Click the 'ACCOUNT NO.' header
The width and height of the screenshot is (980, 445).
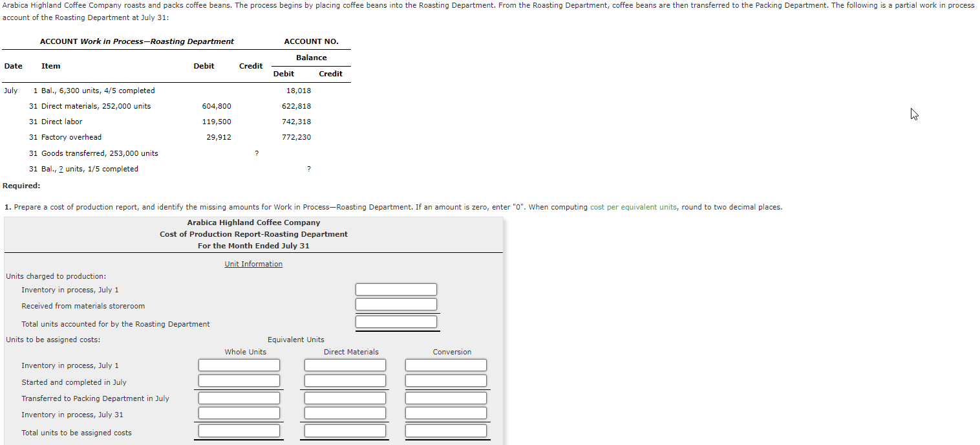point(312,41)
